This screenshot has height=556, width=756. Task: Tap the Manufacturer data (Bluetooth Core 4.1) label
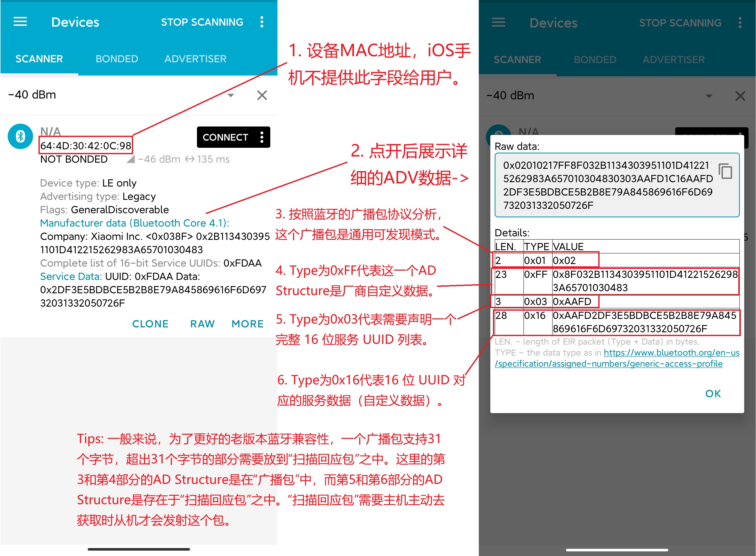pyautogui.click(x=135, y=223)
